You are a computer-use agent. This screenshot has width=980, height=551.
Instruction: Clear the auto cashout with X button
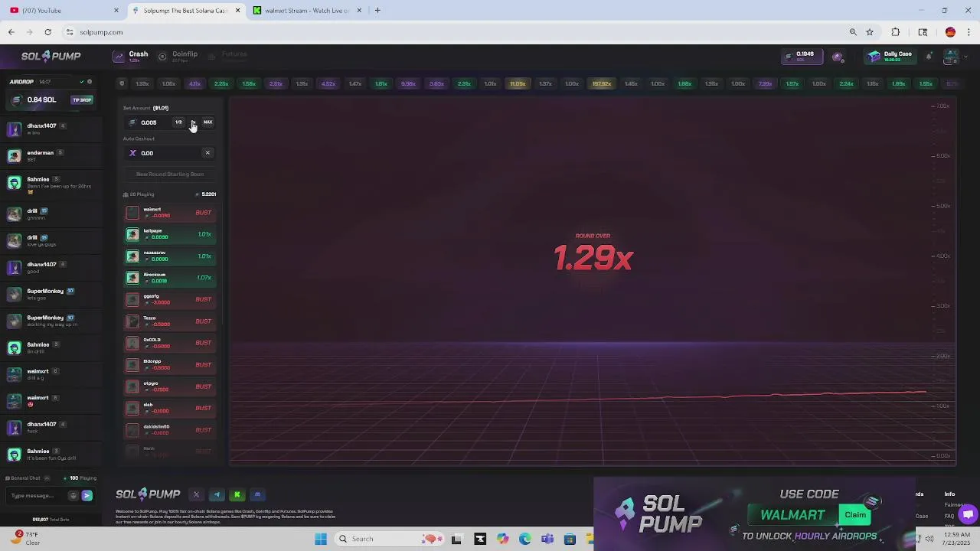tap(207, 153)
